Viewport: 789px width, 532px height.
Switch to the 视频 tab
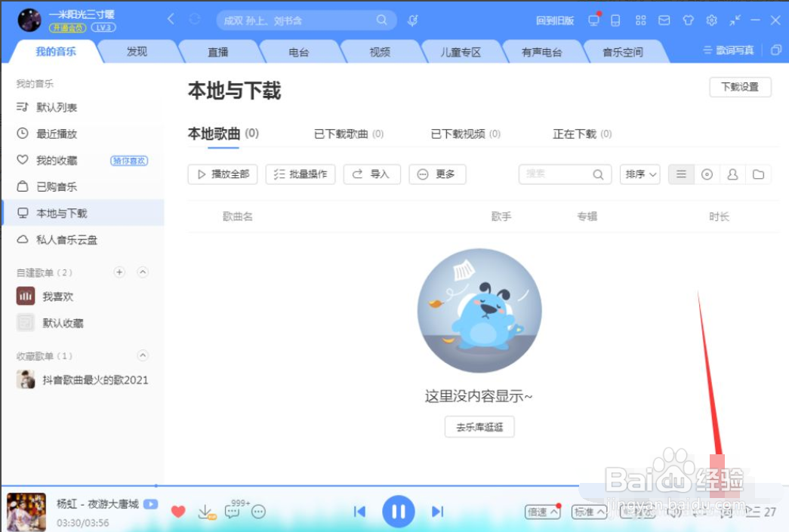pyautogui.click(x=380, y=52)
